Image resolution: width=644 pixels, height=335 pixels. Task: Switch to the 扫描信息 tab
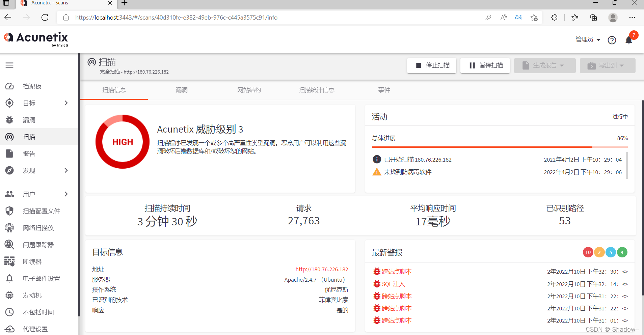point(114,90)
